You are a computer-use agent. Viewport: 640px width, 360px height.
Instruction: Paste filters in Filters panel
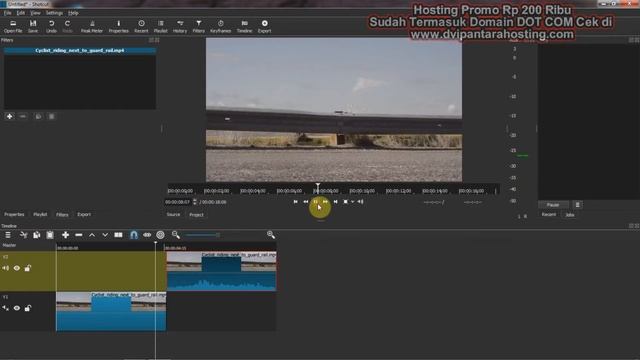pyautogui.click(x=51, y=116)
